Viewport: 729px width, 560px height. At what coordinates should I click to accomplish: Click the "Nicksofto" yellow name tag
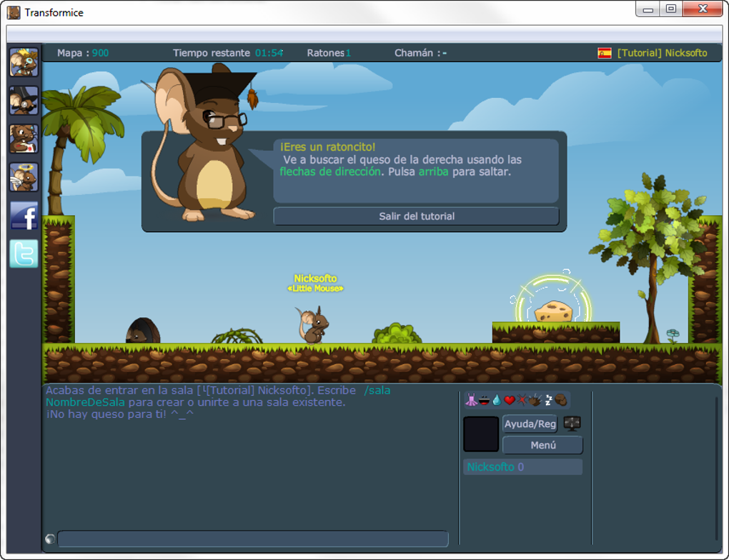tap(315, 279)
